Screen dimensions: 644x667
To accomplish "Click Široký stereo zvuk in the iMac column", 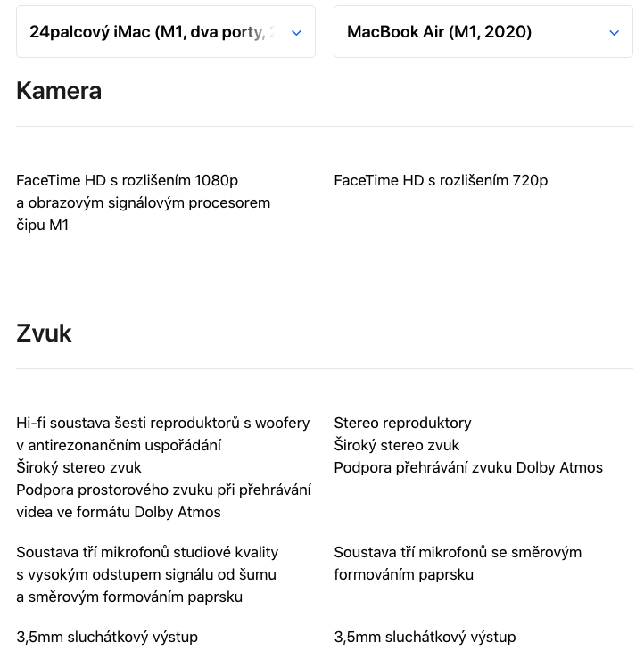I will (78, 467).
